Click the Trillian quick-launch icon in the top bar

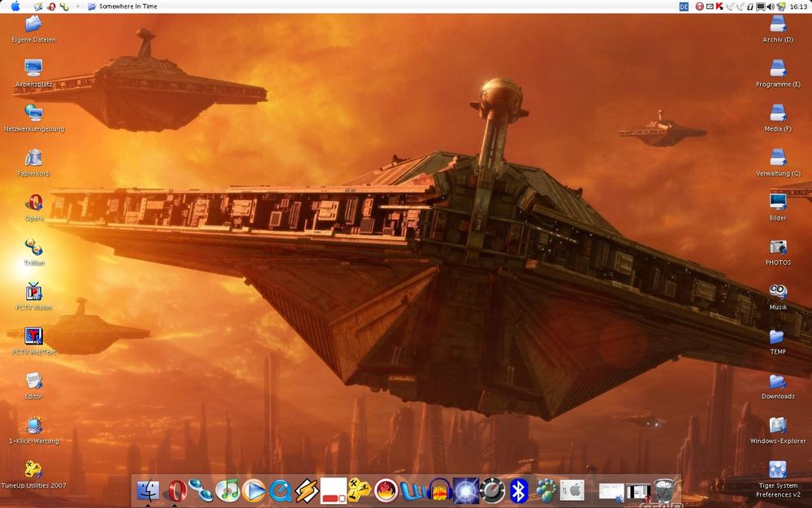[64, 7]
